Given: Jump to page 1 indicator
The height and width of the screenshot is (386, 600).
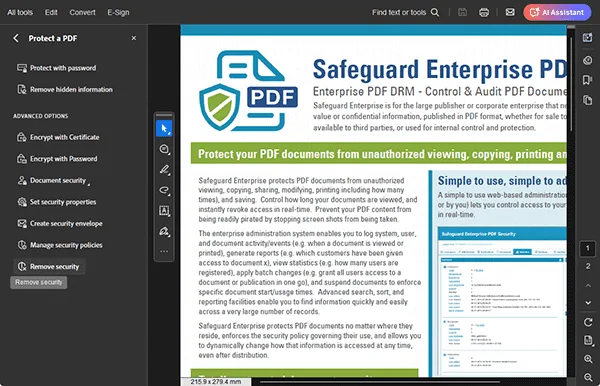Looking at the screenshot, I should click(588, 248).
